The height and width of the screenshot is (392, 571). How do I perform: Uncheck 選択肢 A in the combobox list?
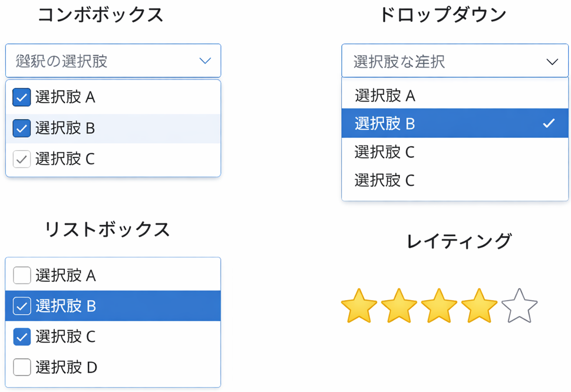click(x=22, y=97)
